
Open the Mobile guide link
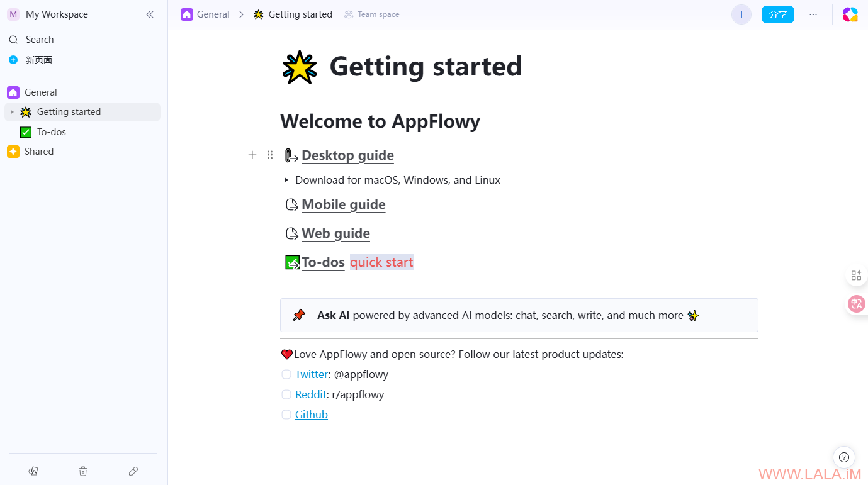[x=343, y=204]
